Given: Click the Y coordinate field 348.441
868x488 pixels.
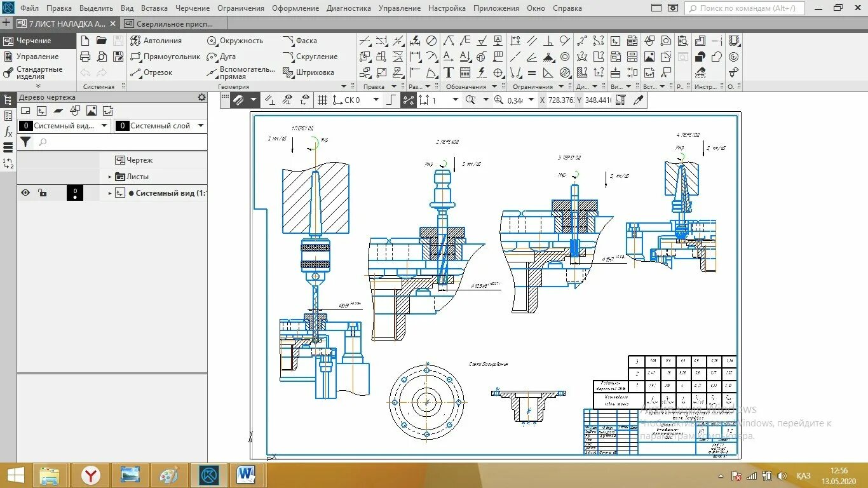Looking at the screenshot, I should click(599, 100).
